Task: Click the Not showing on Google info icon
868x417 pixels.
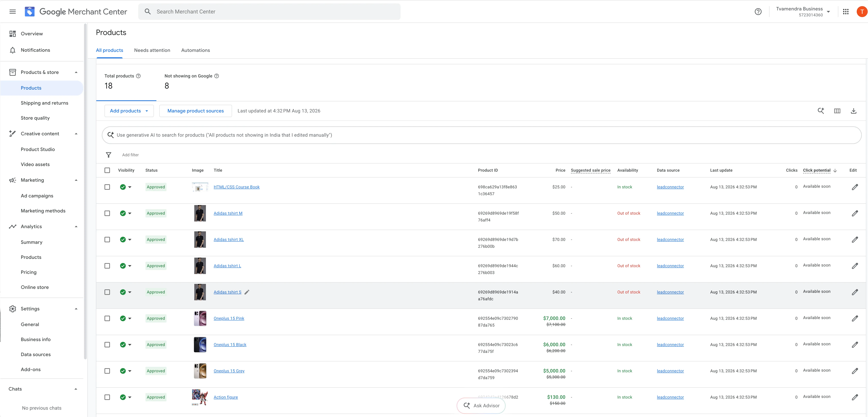Action: click(217, 76)
